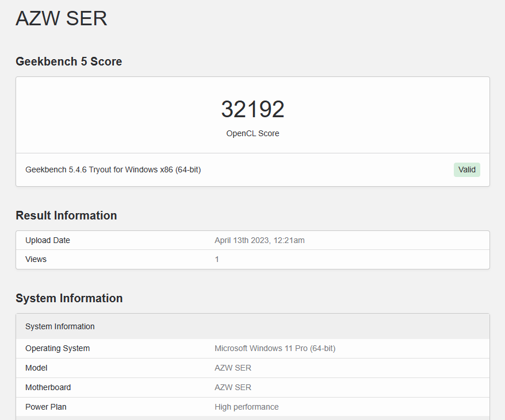Click the Upload Date label

[x=48, y=240]
